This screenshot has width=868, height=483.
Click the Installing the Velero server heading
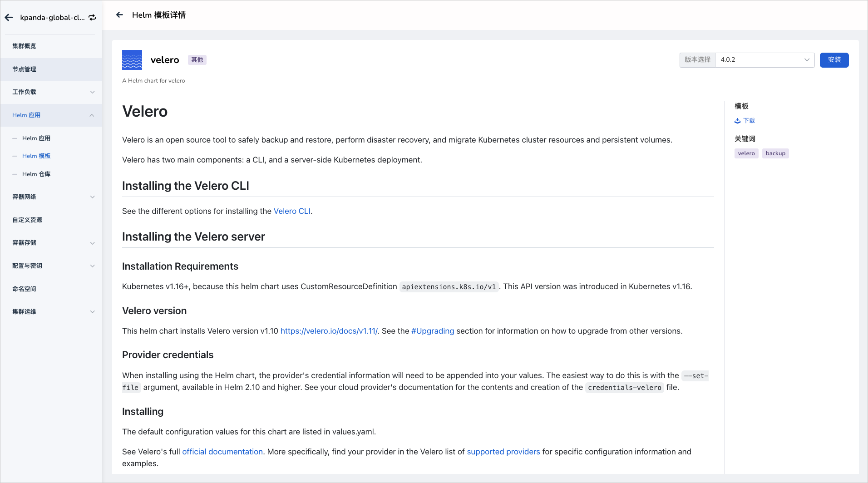point(193,237)
